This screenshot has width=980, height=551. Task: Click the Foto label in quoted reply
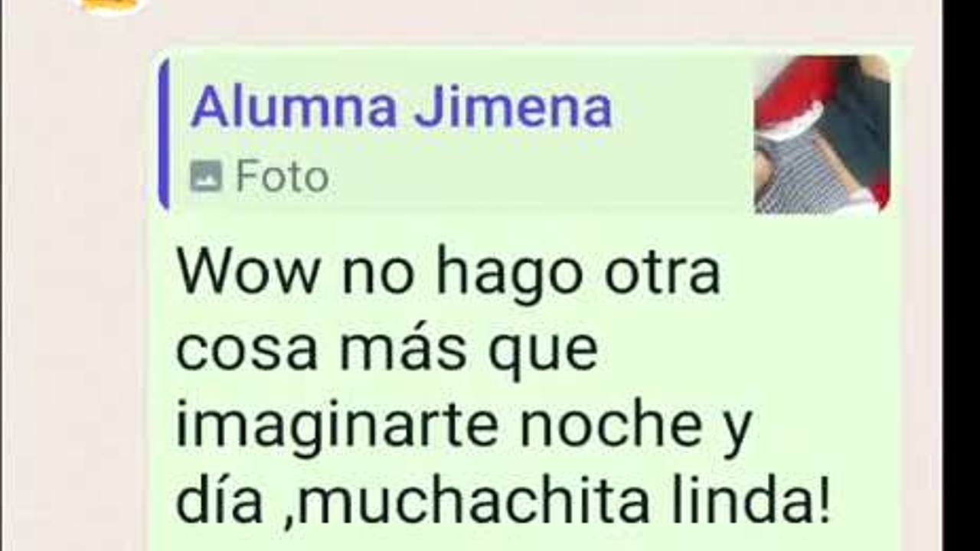click(282, 177)
